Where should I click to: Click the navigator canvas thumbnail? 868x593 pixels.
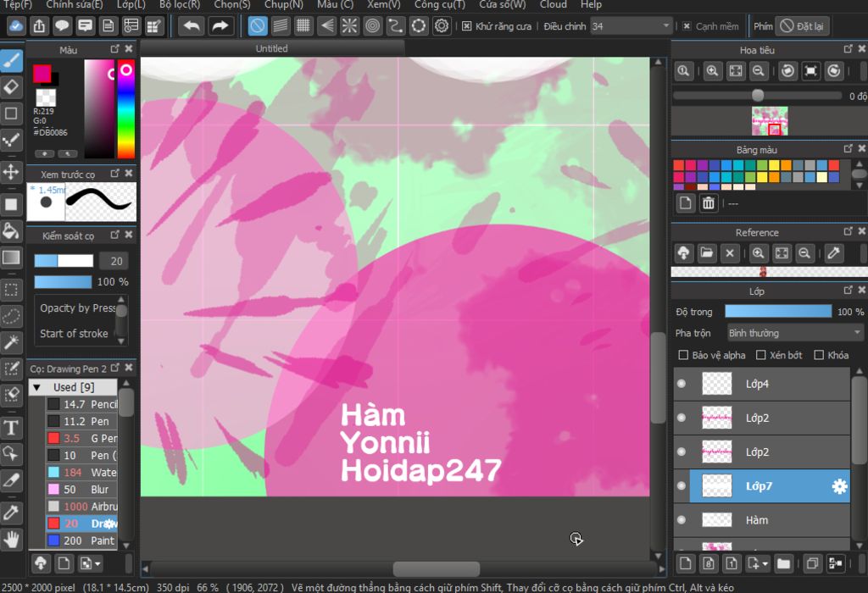click(770, 121)
